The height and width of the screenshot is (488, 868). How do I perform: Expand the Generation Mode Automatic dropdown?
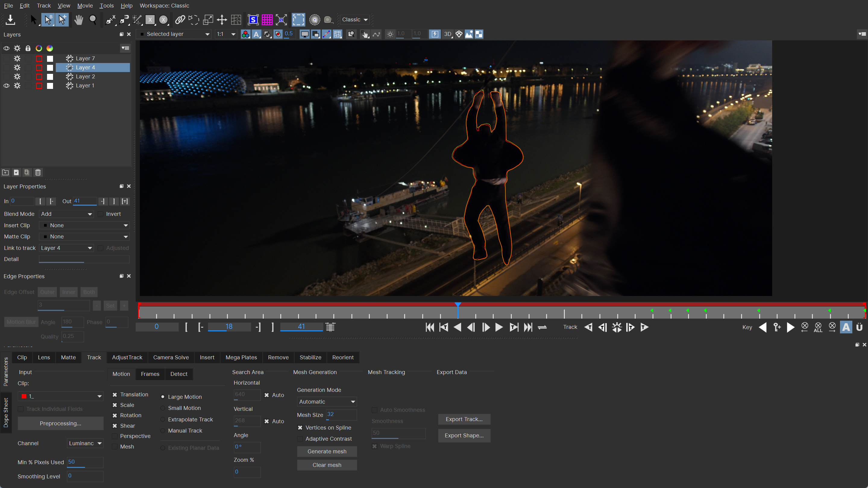pos(326,402)
